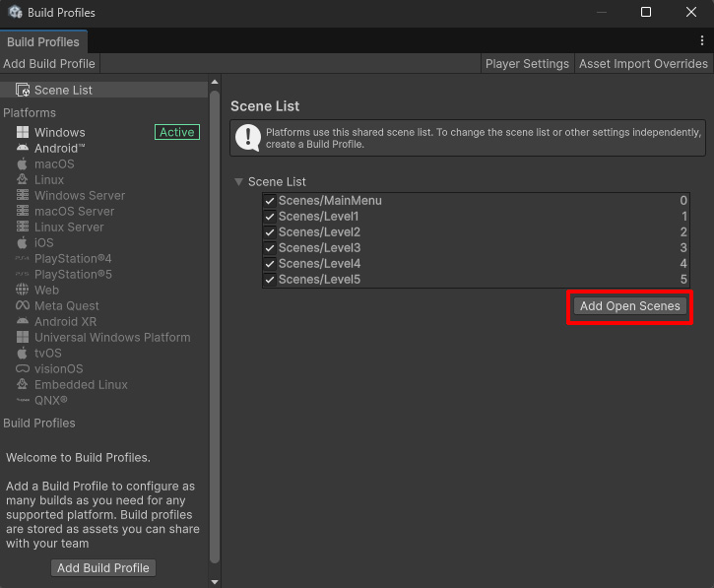Click the tvOS apple icon

pos(23,353)
